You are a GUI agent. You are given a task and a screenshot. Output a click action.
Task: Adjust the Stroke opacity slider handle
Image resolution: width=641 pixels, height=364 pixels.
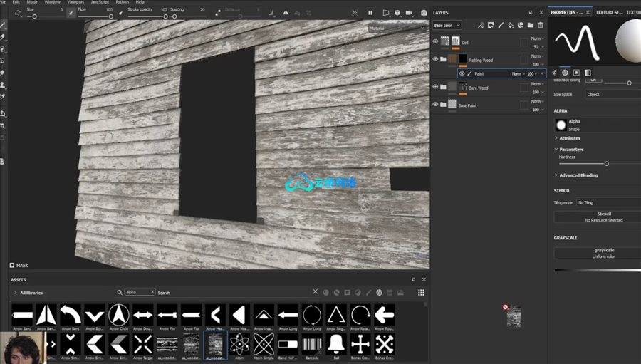tap(165, 16)
